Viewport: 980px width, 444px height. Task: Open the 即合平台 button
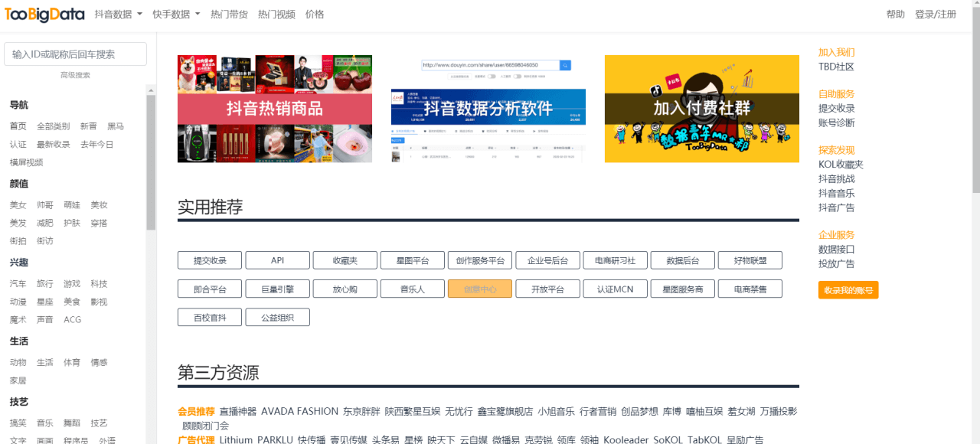(210, 289)
